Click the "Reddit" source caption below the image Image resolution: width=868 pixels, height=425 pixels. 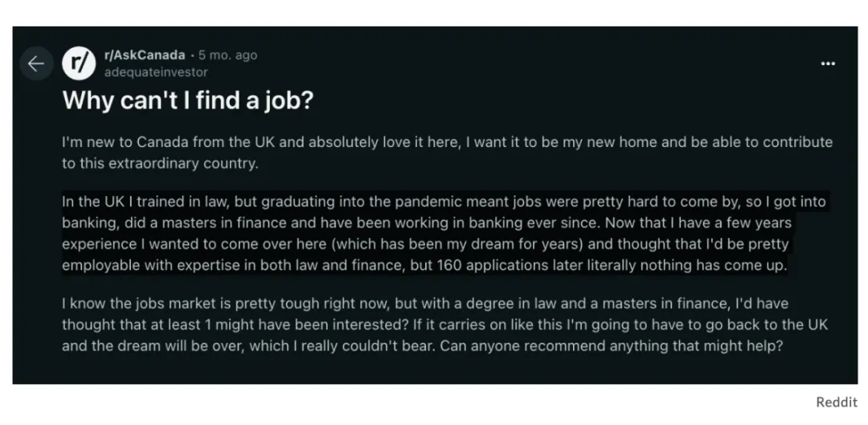pos(837,403)
